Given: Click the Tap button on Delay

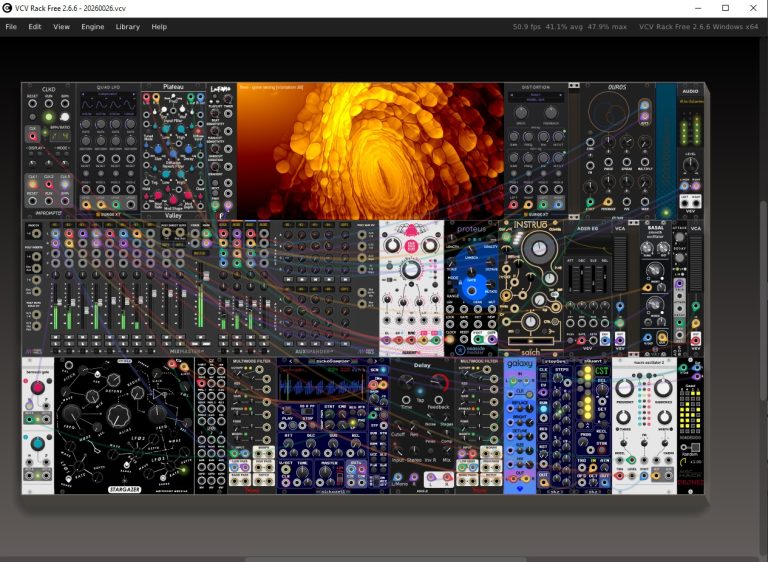Looking at the screenshot, I should (420, 392).
